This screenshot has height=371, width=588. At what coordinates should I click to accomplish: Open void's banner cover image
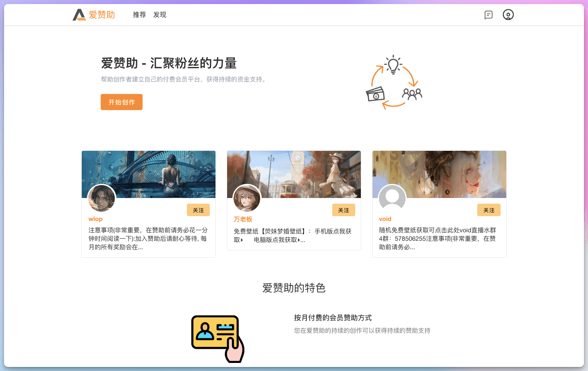[439, 174]
